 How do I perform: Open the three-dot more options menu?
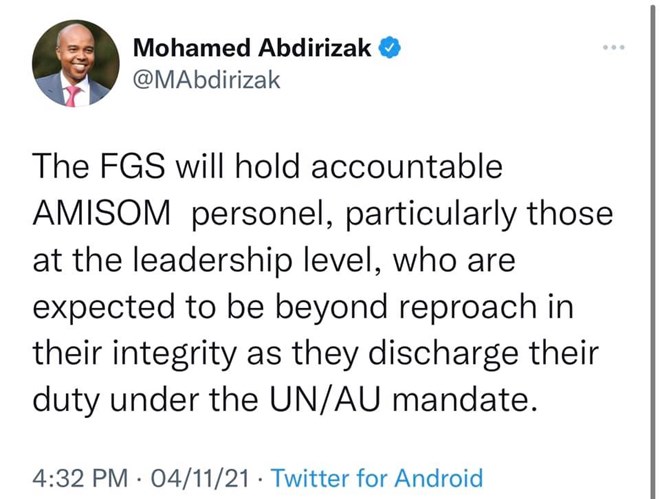click(x=616, y=47)
